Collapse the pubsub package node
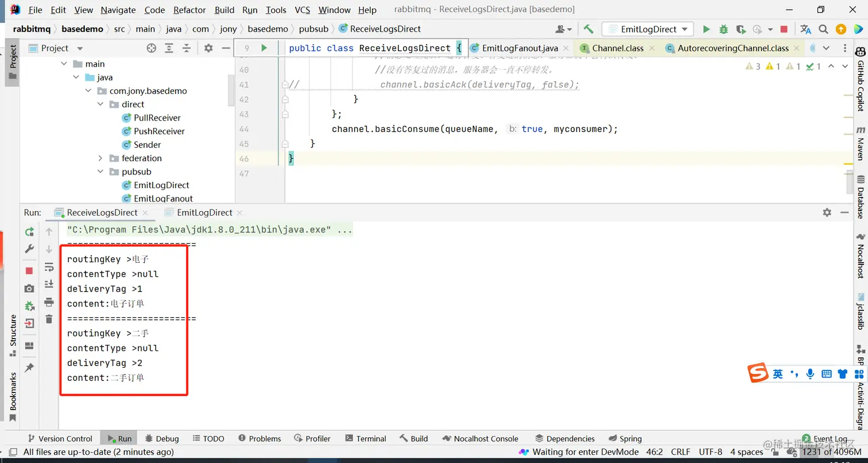868x463 pixels. coord(100,172)
